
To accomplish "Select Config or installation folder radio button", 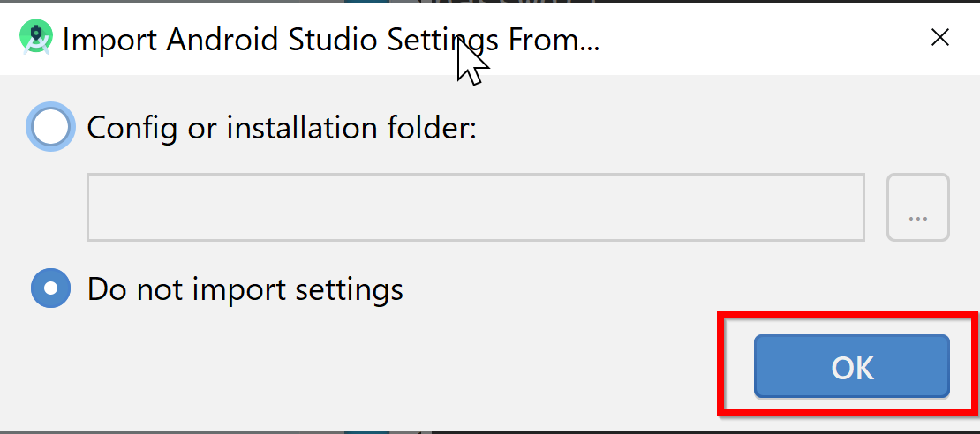I will 50,127.
